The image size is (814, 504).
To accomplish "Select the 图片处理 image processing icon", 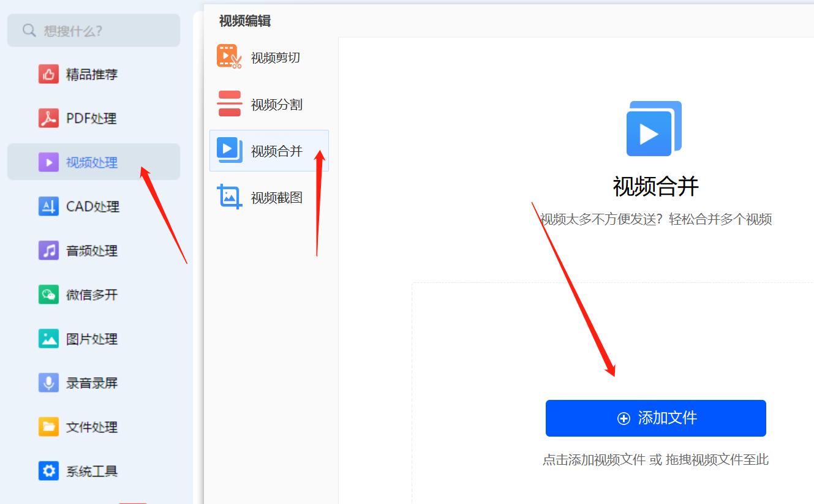I will (48, 339).
